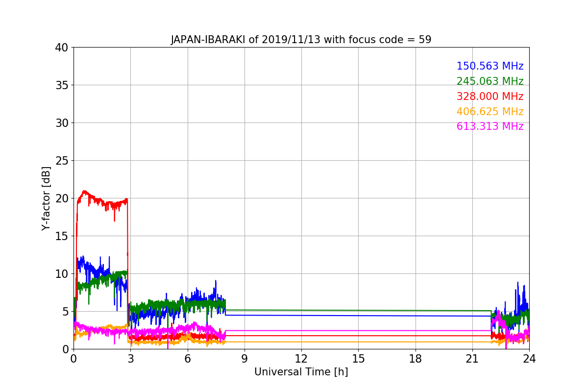Viewport: 588px width, 392px height.
Task: Select the 150.563 MHz legend label
Action: 490,66
